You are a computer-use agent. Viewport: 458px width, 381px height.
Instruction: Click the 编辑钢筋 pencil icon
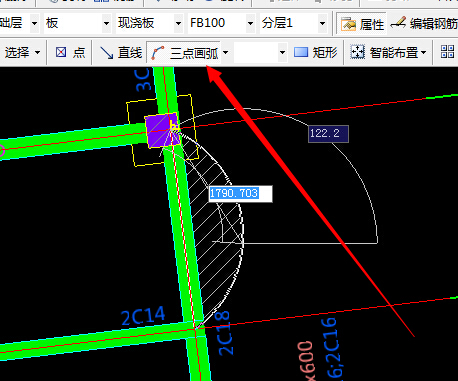pos(398,23)
